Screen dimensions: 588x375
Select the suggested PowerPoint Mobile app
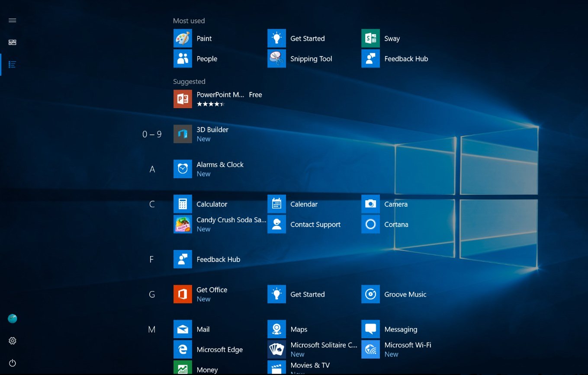point(183,99)
